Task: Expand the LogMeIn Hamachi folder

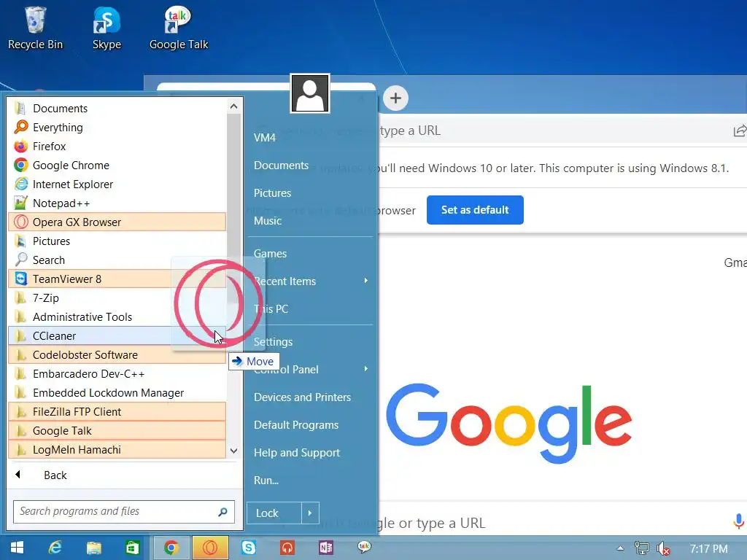Action: pos(117,449)
